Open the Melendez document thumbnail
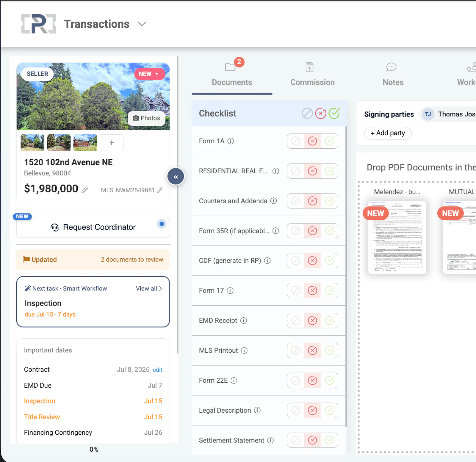476x462 pixels. (397, 238)
